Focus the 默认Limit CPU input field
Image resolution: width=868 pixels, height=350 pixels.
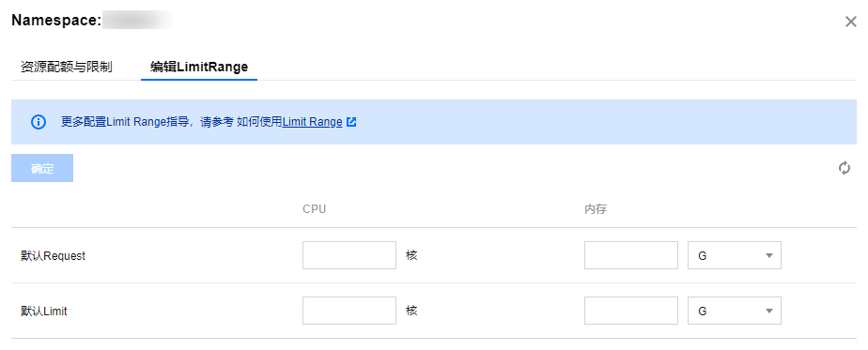coord(349,311)
